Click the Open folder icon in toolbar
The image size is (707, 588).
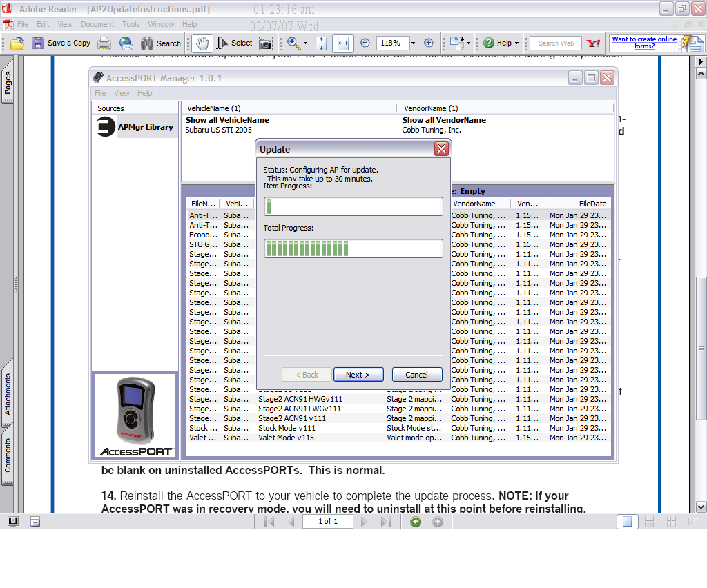[x=17, y=43]
